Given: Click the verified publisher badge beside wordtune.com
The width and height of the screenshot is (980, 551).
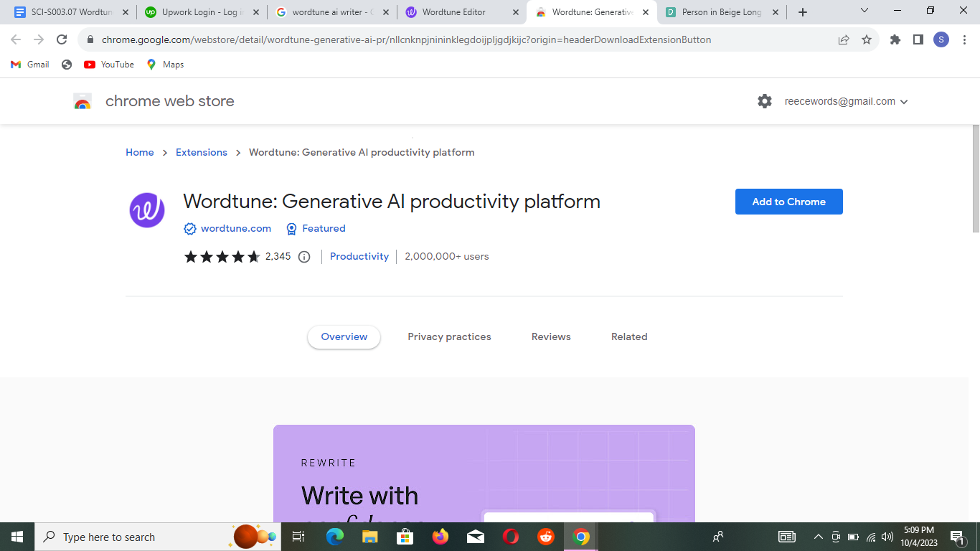Looking at the screenshot, I should click(189, 228).
